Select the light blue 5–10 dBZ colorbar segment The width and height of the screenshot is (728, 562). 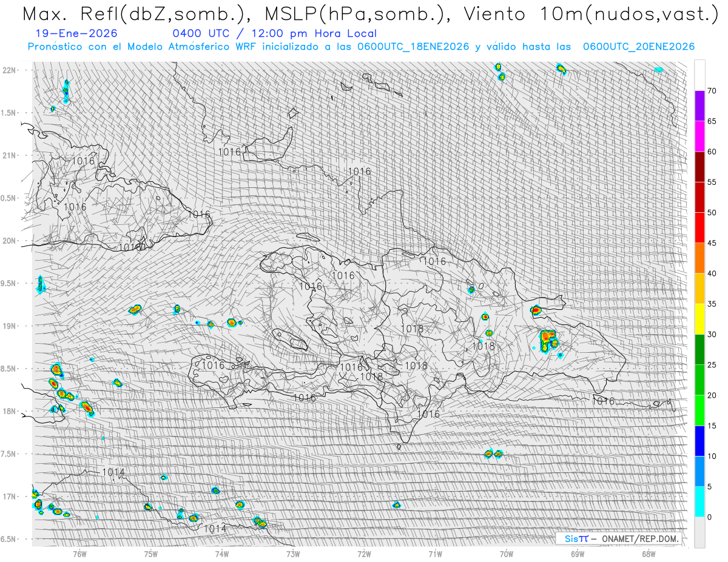point(699,471)
